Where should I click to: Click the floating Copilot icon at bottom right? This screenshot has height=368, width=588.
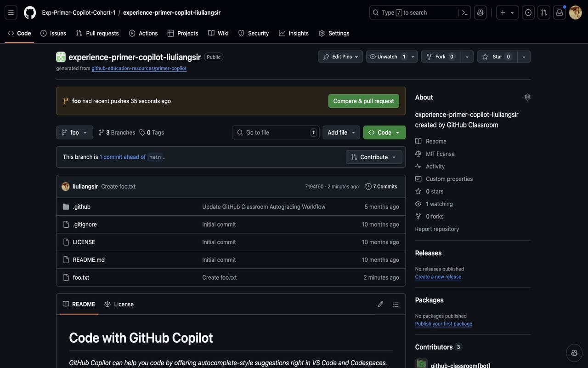click(574, 353)
